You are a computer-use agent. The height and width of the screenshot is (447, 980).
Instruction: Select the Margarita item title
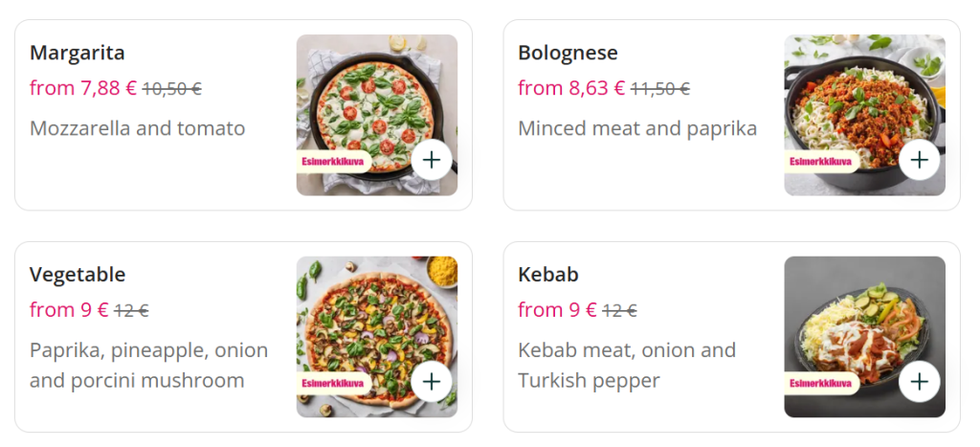click(78, 53)
